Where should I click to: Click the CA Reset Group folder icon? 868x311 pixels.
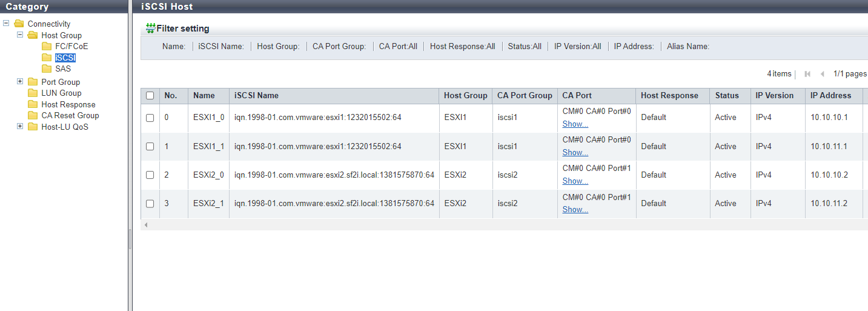[33, 116]
